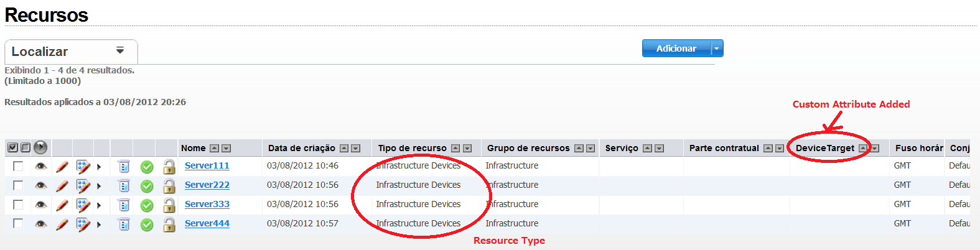Sort Grupo de recursos column descending

click(590, 149)
